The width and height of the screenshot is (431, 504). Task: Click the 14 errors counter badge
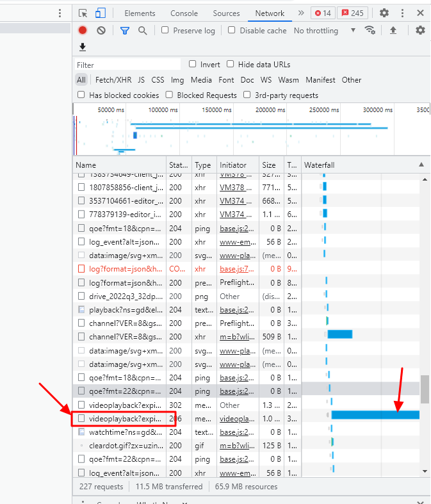tap(323, 13)
